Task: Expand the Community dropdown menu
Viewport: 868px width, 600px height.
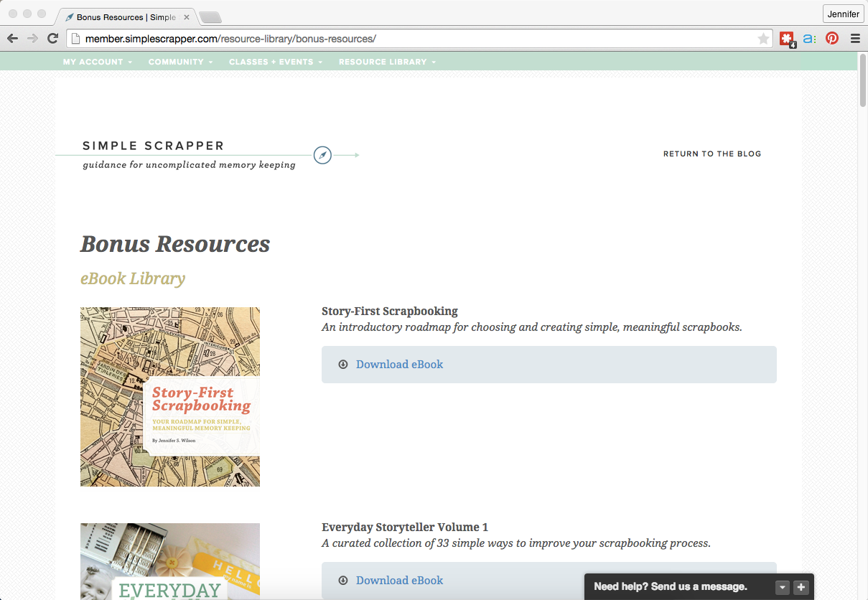Action: [180, 62]
